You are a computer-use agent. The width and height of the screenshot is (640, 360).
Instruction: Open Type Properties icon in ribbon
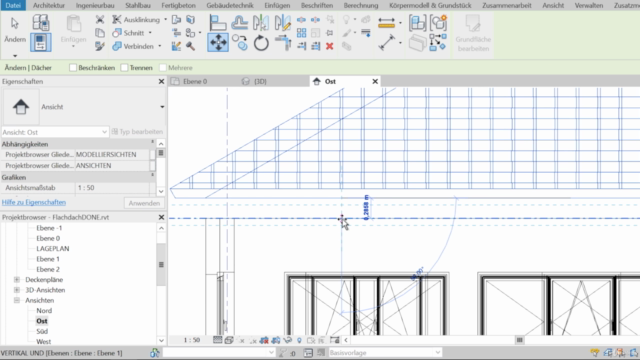coord(41,22)
